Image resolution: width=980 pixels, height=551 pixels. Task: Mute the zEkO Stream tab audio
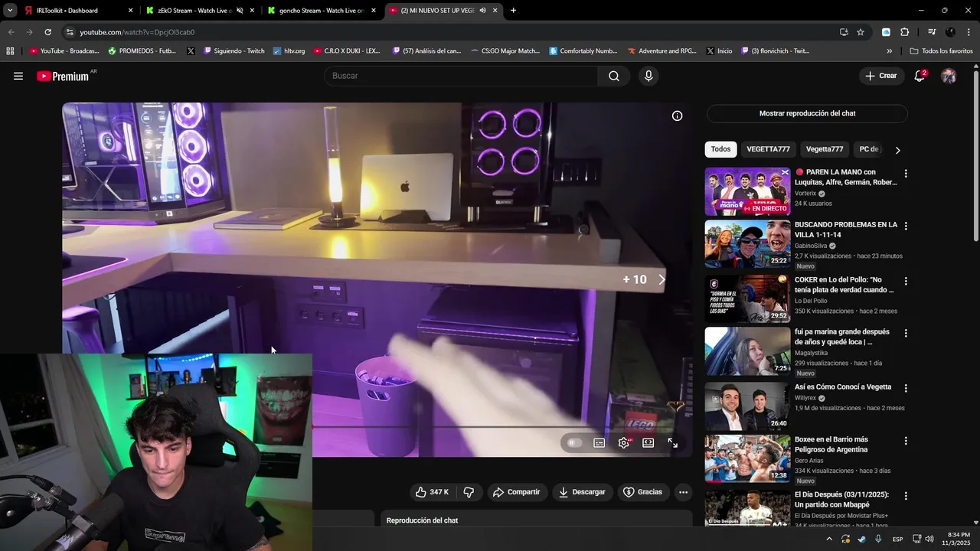[240, 11]
